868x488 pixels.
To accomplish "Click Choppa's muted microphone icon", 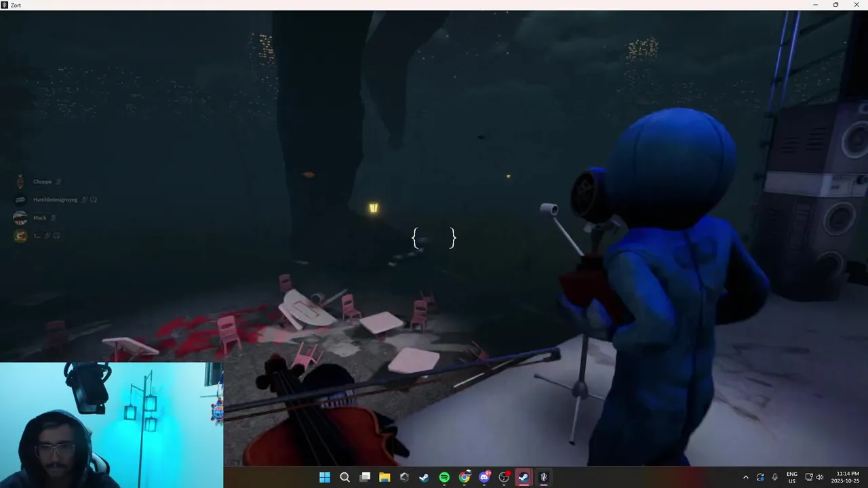I will click(x=58, y=182).
